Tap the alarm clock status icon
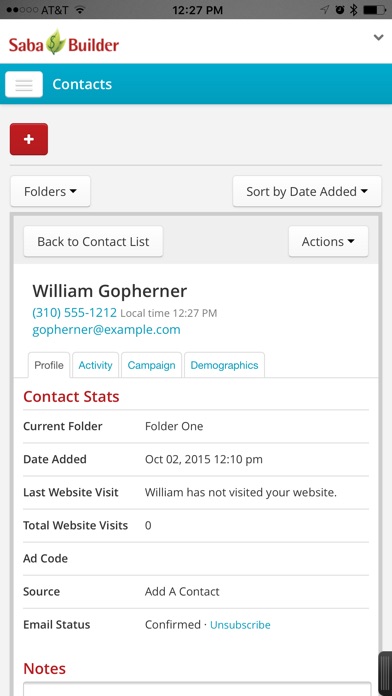Viewport: 392px width, 696px height. (x=340, y=10)
